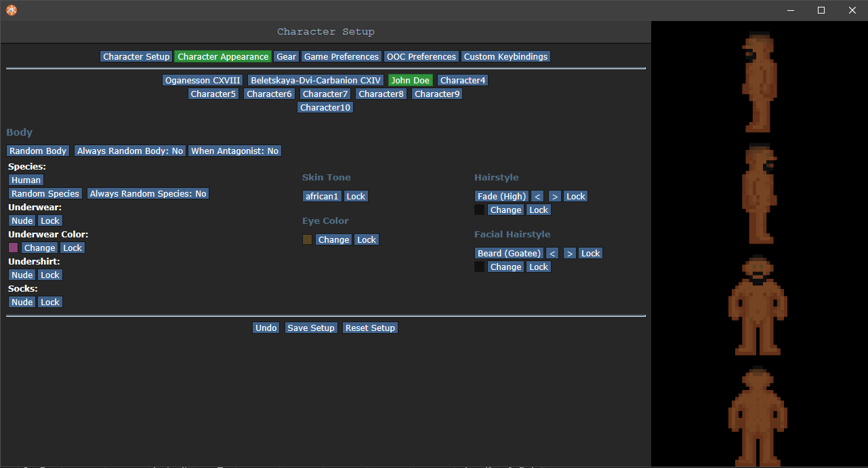Toggle the When Antagonist option
868x468 pixels.
tap(234, 151)
